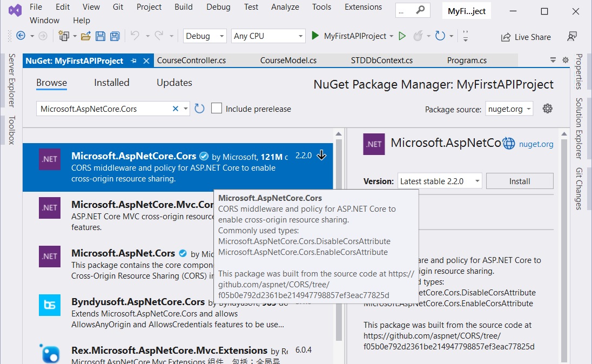
Task: Open the CourseModel.cs tab
Action: click(x=288, y=60)
